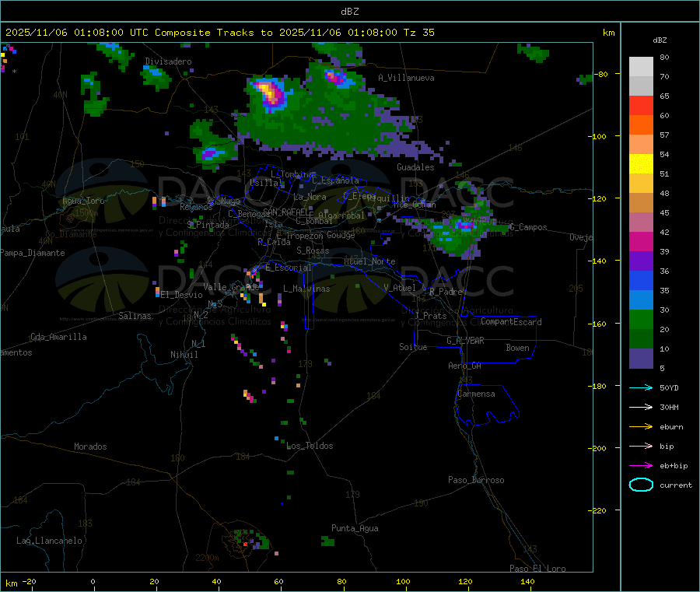Viewport: 700px width, 592px height.
Task: Click the 'El_Desvio' map label
Action: 182,295
